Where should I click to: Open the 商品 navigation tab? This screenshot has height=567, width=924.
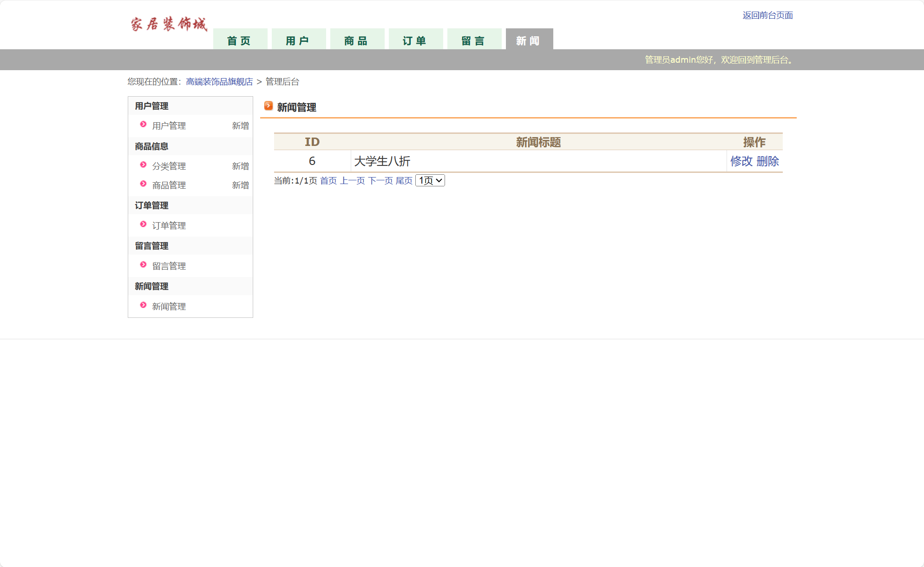click(x=357, y=40)
